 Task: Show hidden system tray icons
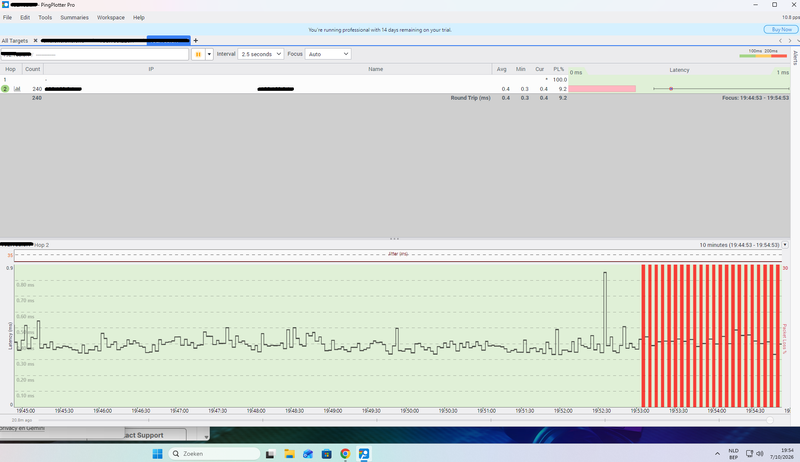[717, 454]
